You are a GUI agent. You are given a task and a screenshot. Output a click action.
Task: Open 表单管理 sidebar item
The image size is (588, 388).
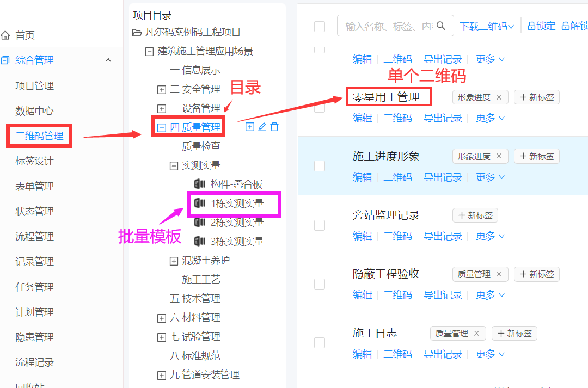pyautogui.click(x=34, y=186)
